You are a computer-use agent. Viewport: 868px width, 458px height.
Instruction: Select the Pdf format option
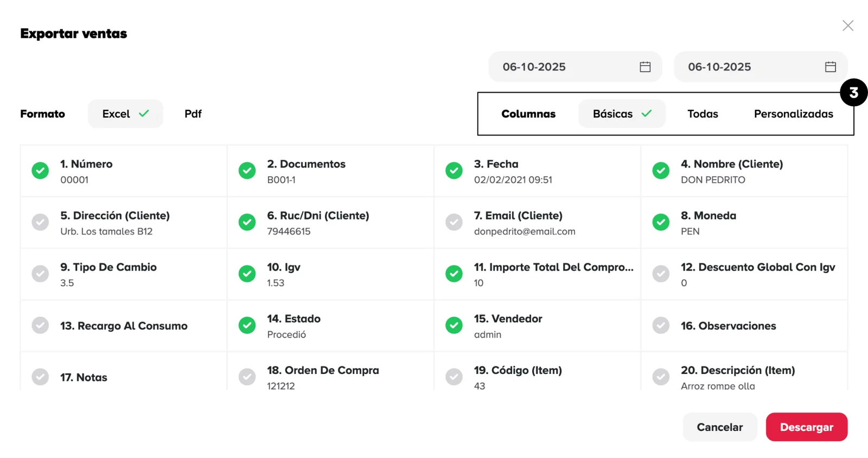(193, 114)
